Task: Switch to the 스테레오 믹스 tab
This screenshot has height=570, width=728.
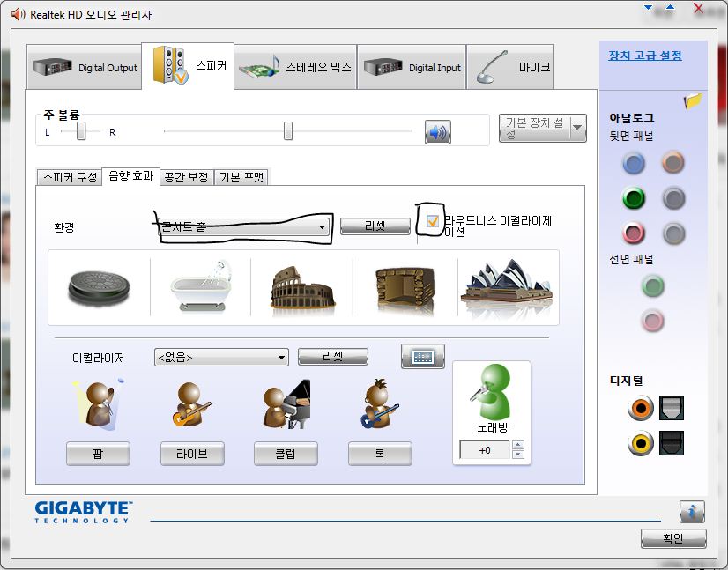Action: [296, 67]
